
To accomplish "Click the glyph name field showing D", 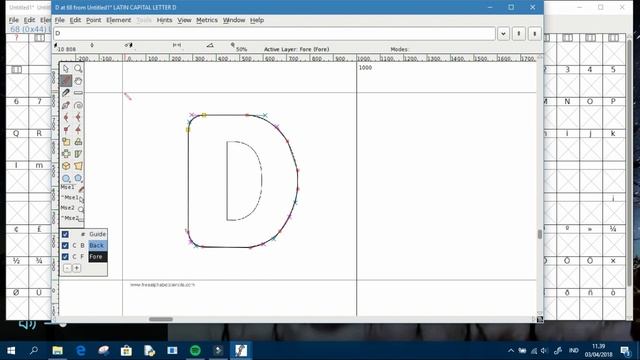I will tap(274, 34).
